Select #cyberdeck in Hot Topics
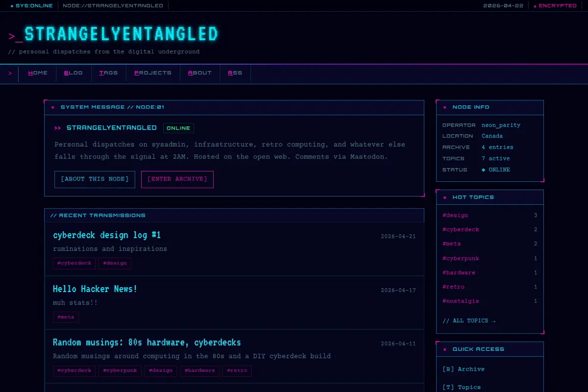This screenshot has height=392, width=588. tap(461, 230)
